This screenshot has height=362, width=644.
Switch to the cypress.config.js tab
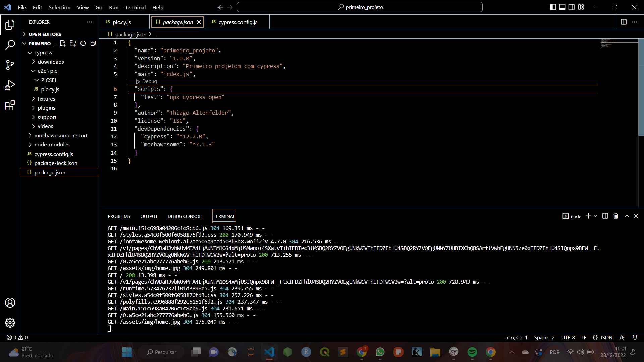(238, 22)
